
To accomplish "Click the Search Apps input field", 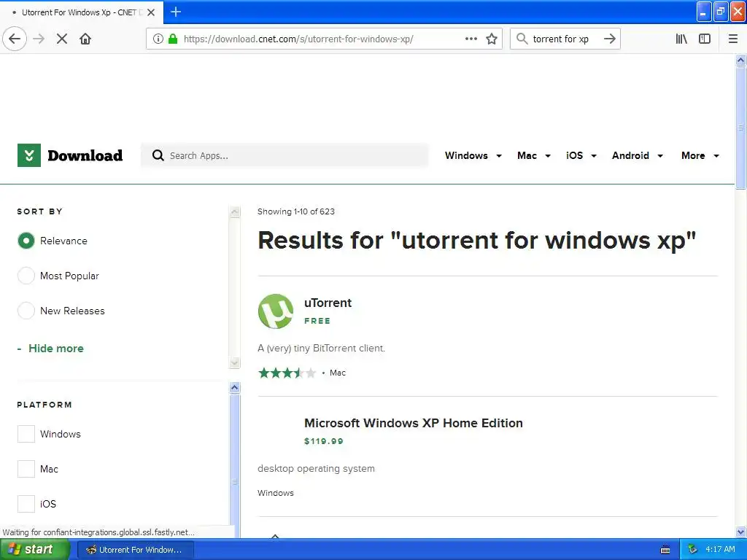I will click(x=285, y=155).
